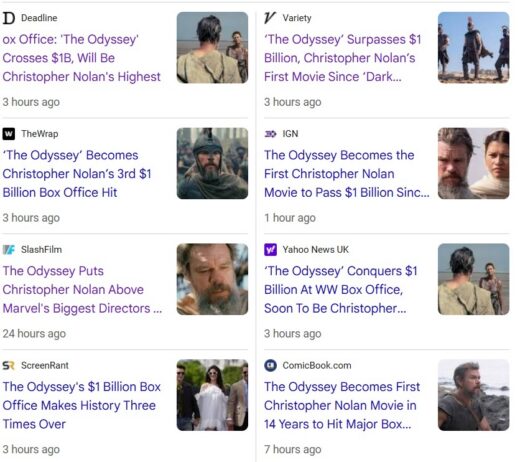This screenshot has width=520, height=462.
Task: Click the ScreenRant SR logo icon
Action: 9,366
